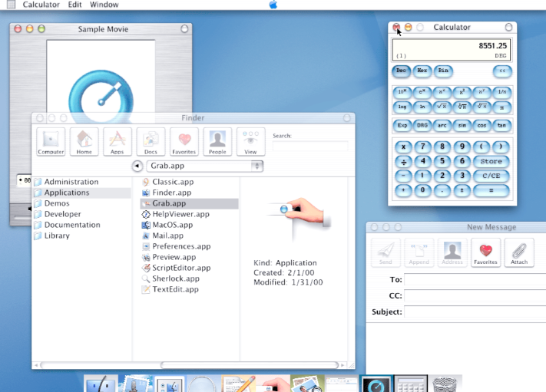
Task: Switch calculator to Bin mode
Action: (443, 71)
